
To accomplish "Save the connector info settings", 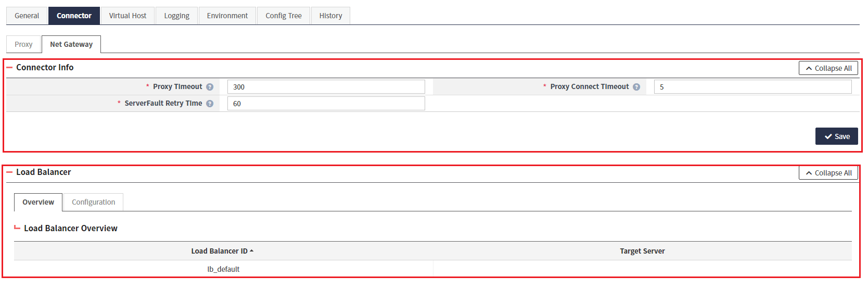I will (x=837, y=136).
